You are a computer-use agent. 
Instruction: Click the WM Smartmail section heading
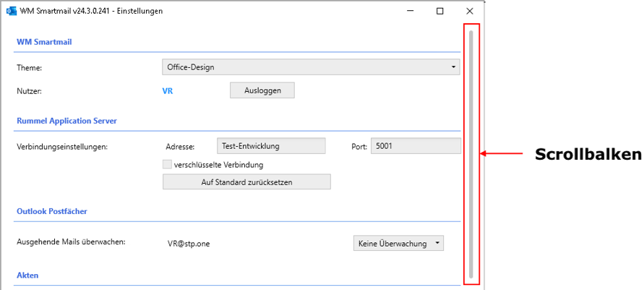(44, 41)
